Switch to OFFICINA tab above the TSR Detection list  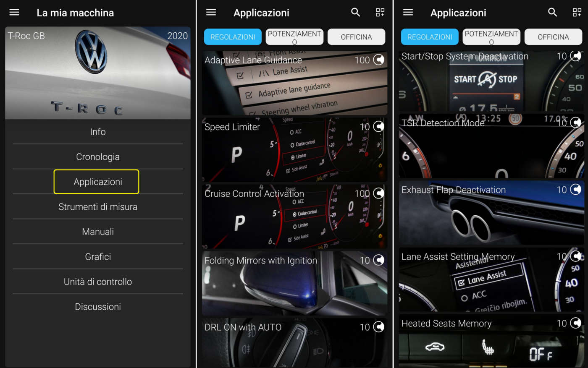click(553, 37)
